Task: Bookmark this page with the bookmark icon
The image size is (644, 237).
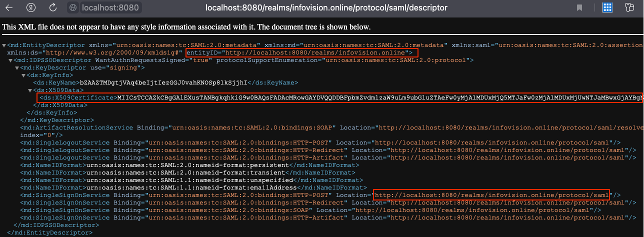Action: [x=579, y=8]
